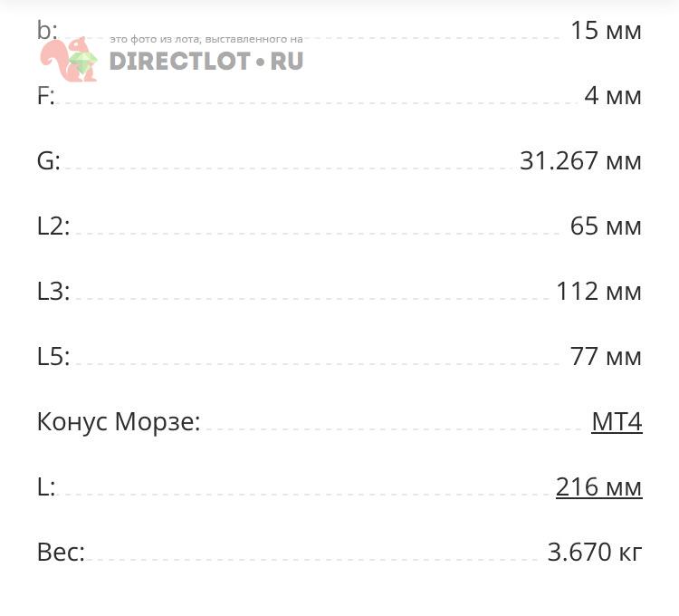Select the L: length label
The width and height of the screenshot is (679, 616).
coord(46,486)
